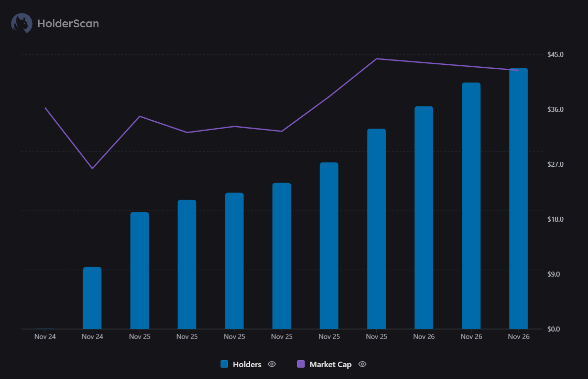Hide the Market Cap series via its eye toggle
Viewport: 588px width, 379px height.
[362, 364]
